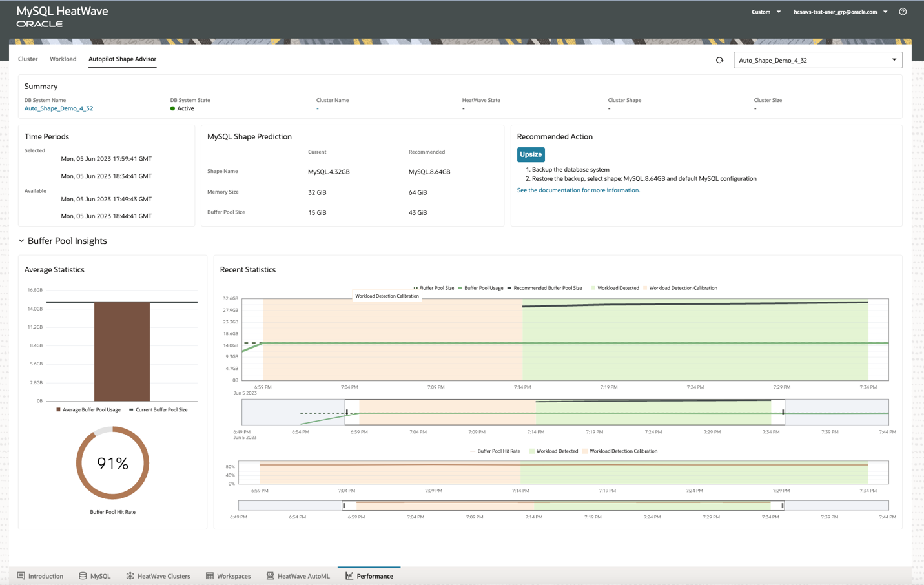Open the HeatWave Clusters icon

coord(130,576)
